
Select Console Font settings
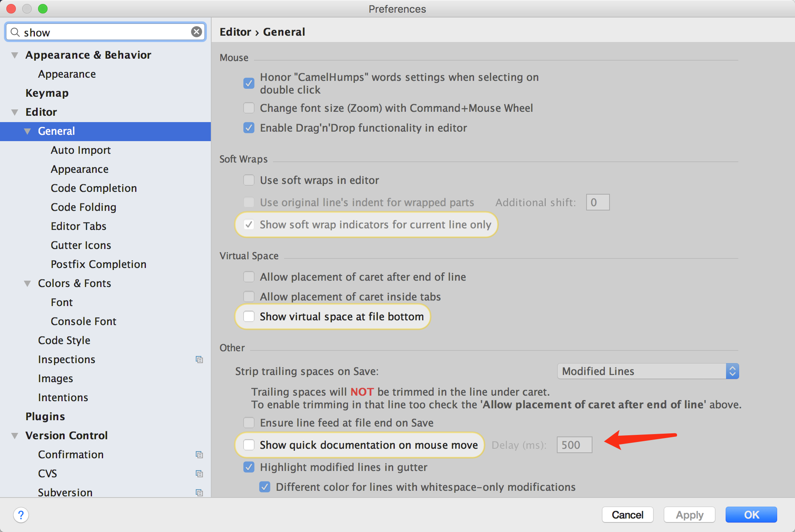(x=84, y=321)
